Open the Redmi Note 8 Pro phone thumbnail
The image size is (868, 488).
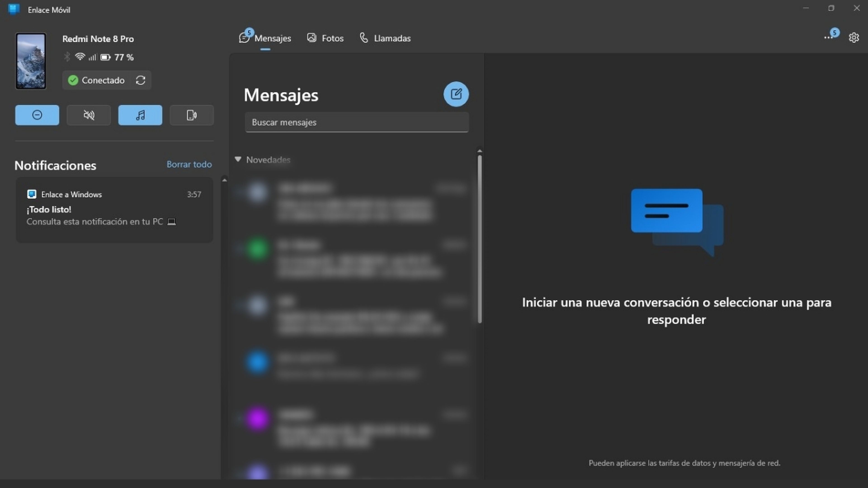(31, 61)
